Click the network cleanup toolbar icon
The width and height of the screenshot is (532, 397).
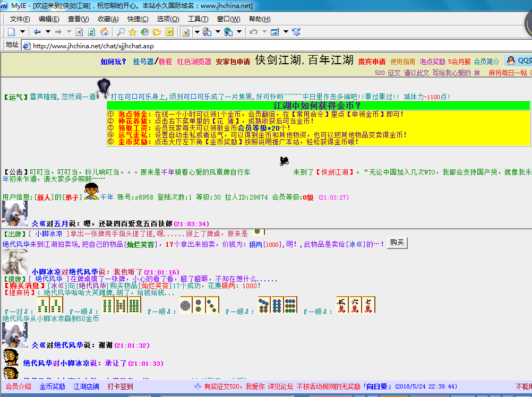click(x=296, y=32)
